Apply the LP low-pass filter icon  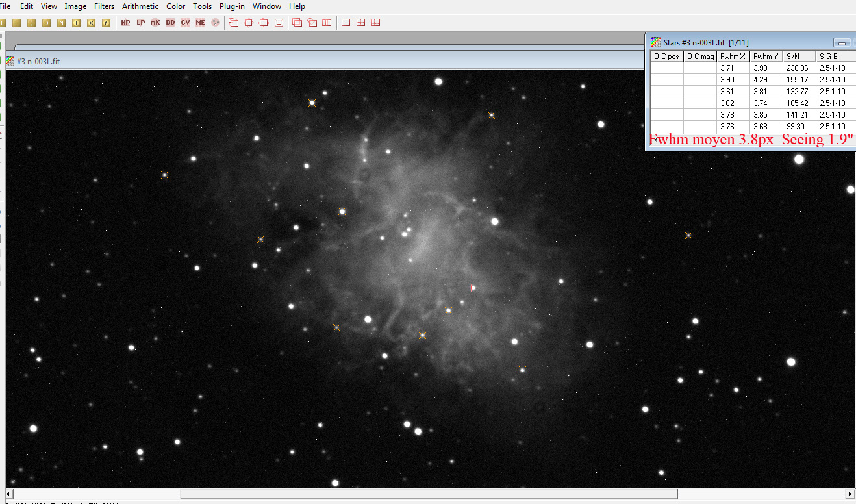tap(140, 23)
